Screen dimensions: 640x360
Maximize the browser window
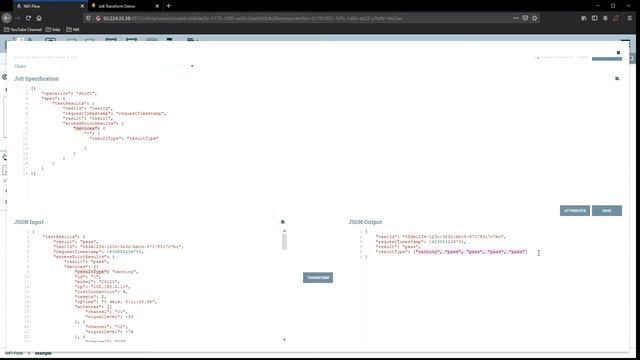[x=613, y=6]
